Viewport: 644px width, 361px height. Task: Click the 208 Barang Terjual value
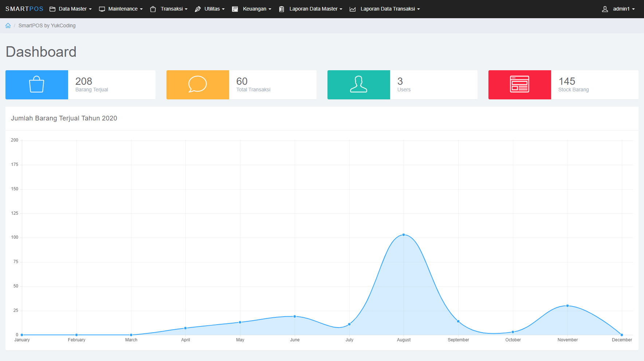(84, 81)
